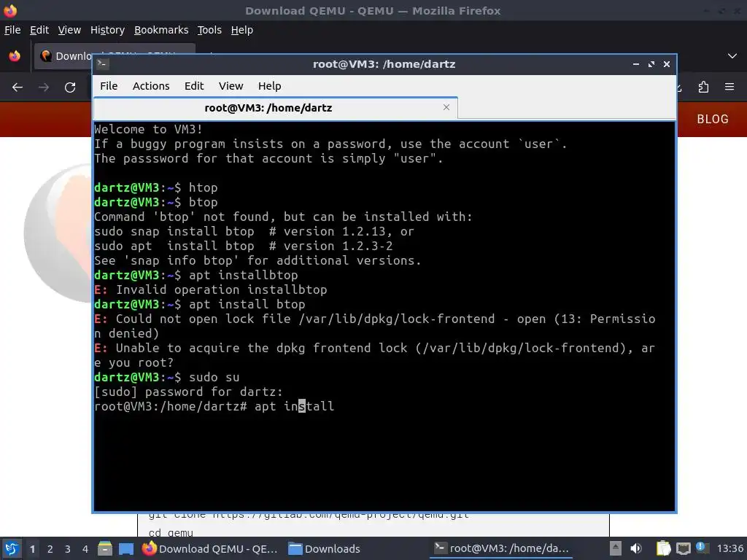Click removable media eject tray icon
The image size is (747, 560).
[x=615, y=548]
